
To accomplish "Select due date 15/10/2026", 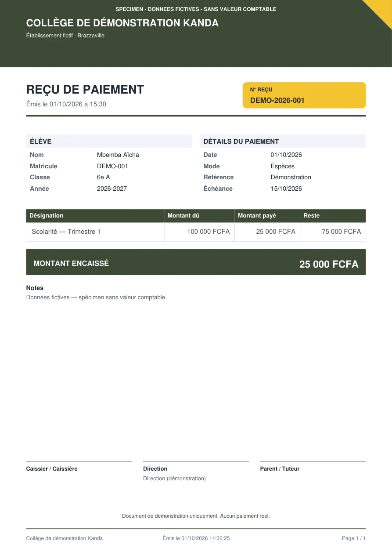I will 286,189.
